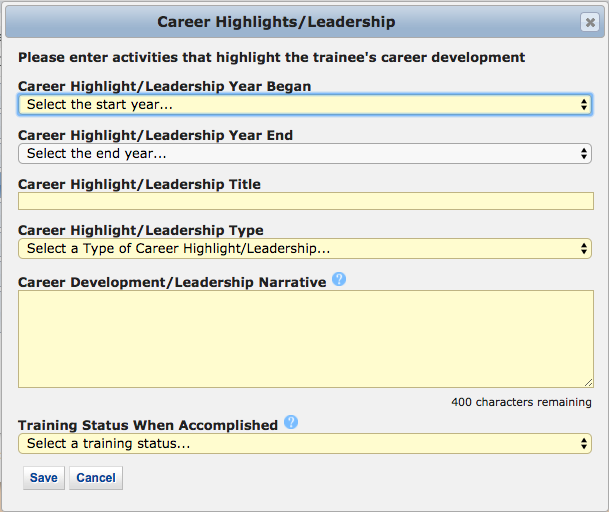The image size is (609, 512).
Task: Click the 'Please enter activities' instruction text
Action: (271, 58)
